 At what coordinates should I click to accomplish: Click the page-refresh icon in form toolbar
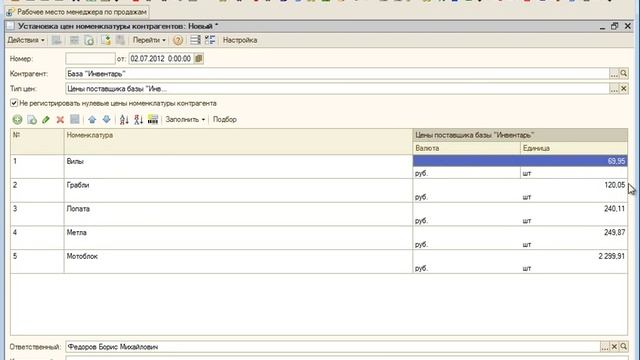click(x=89, y=40)
